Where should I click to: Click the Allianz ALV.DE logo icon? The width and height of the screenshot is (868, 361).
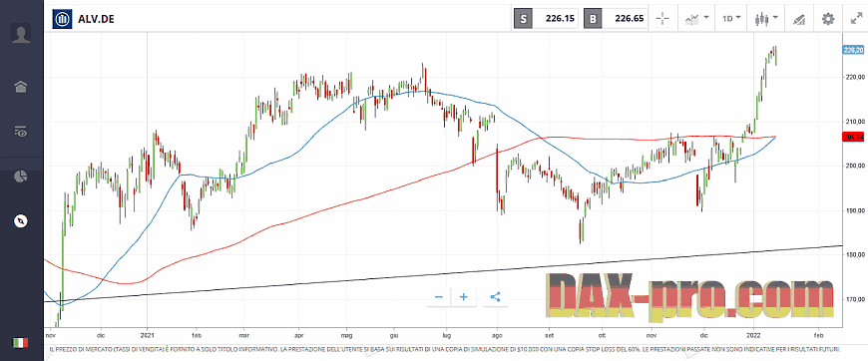pos(62,19)
